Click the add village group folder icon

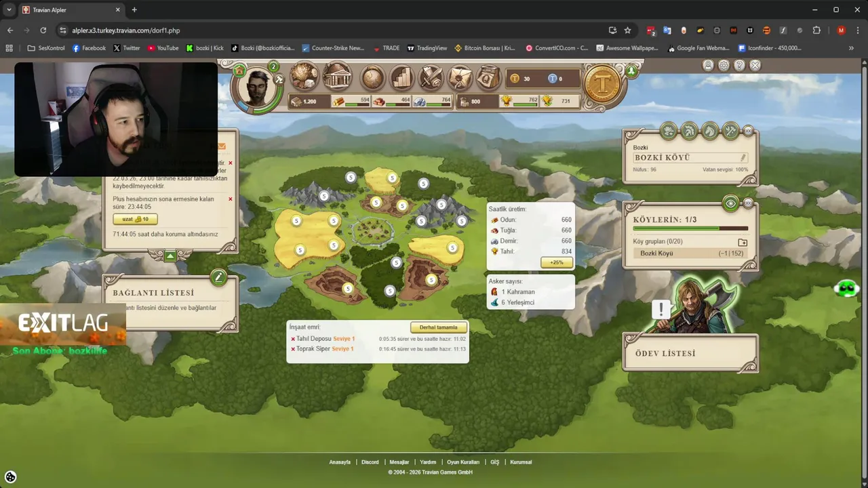tap(743, 242)
